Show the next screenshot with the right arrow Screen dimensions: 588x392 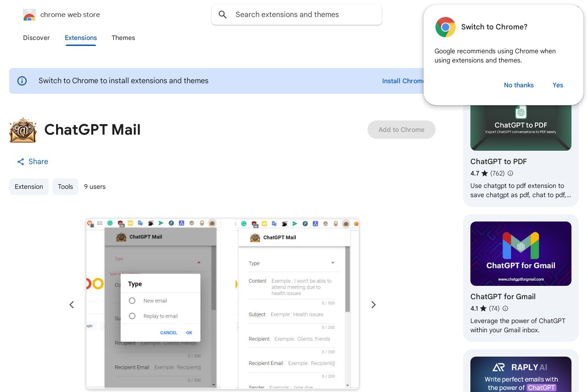[373, 305]
